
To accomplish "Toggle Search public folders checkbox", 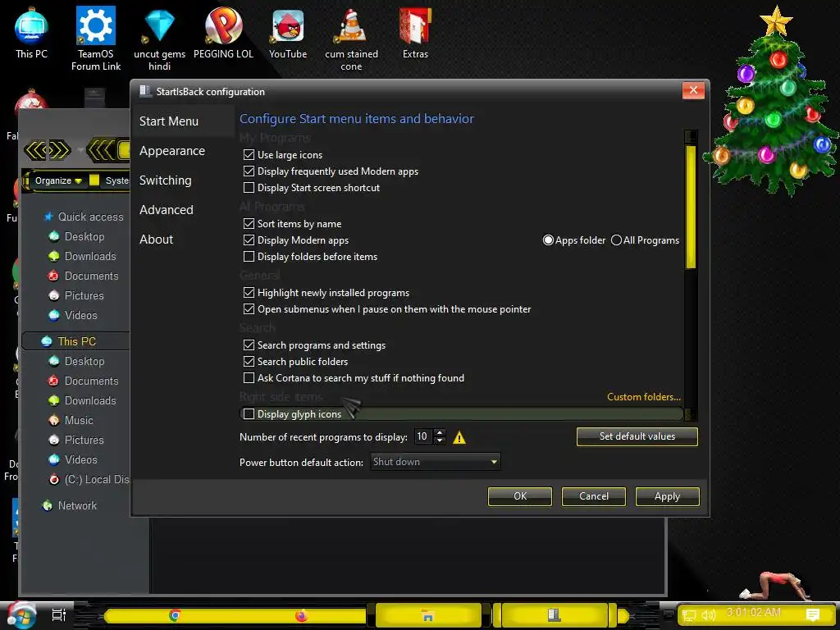I will pyautogui.click(x=249, y=362).
